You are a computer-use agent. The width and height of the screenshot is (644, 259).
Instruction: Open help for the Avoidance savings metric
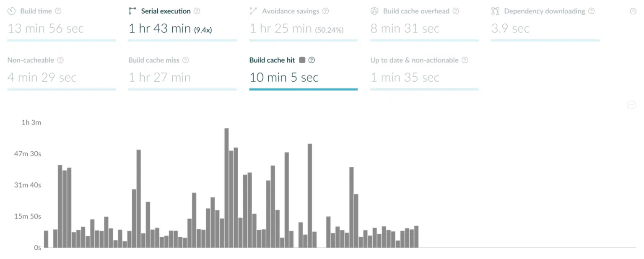(325, 11)
